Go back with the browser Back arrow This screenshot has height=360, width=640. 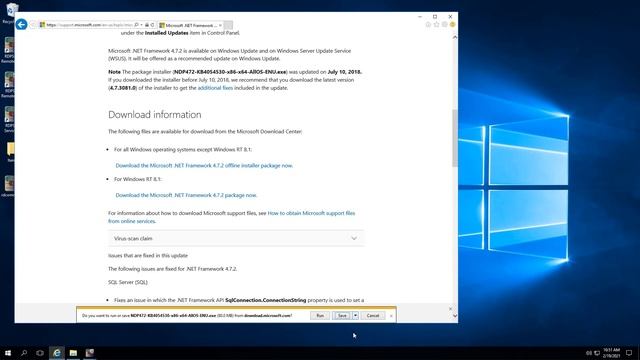(x=21, y=24)
